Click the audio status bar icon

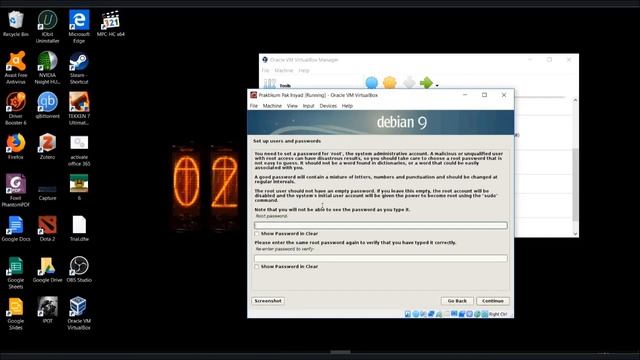pyautogui.click(x=423, y=314)
